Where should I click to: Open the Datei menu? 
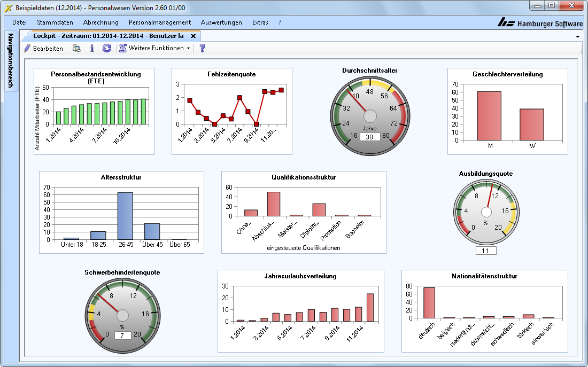click(x=19, y=22)
